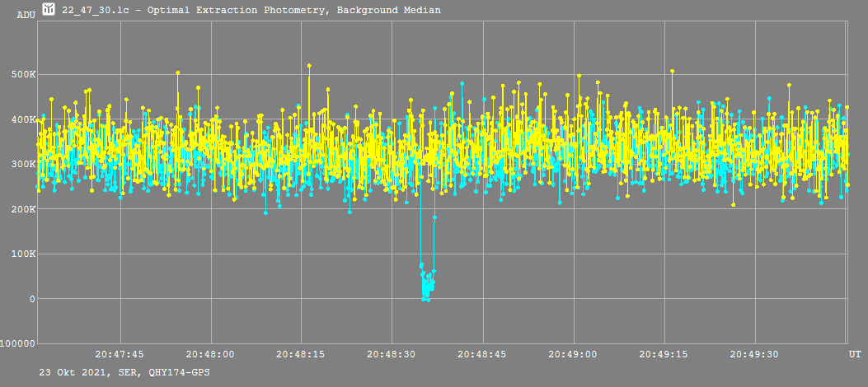868x387 pixels.
Task: Click the 500K y-axis label
Action: click(22, 75)
